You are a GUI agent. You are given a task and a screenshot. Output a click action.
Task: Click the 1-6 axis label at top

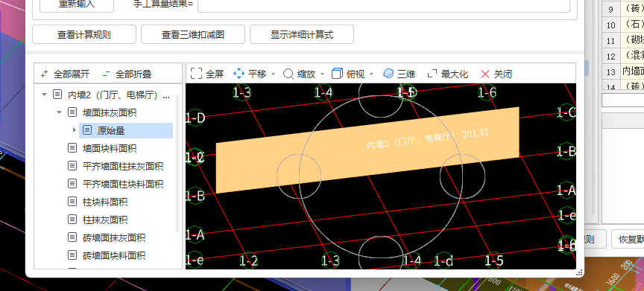[x=487, y=93]
